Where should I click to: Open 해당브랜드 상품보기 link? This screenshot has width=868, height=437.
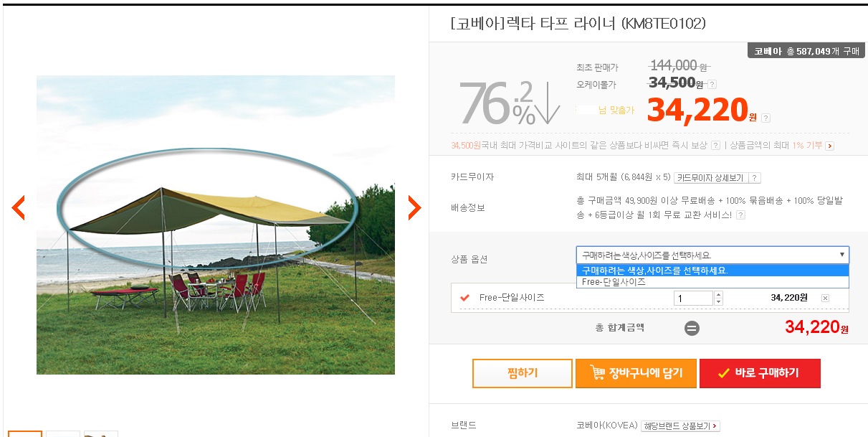[680, 426]
